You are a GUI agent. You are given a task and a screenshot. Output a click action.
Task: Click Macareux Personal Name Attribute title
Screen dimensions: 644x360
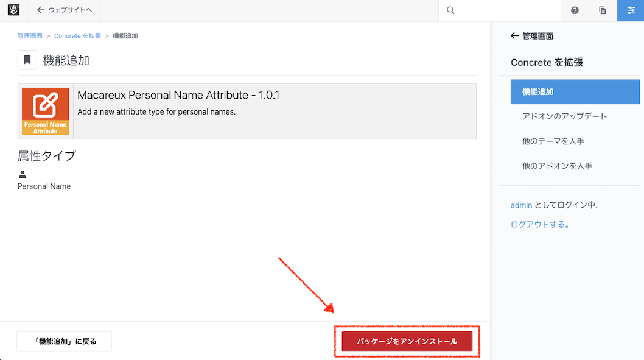coord(178,95)
